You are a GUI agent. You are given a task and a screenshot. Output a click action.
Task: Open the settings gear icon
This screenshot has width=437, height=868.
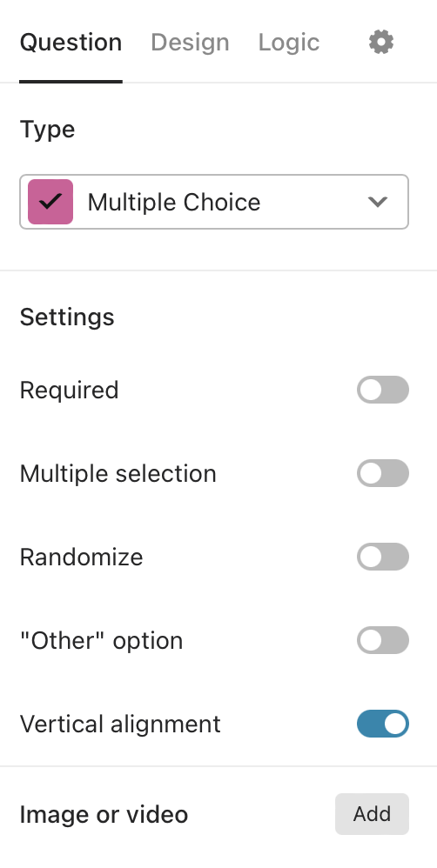coord(381,42)
